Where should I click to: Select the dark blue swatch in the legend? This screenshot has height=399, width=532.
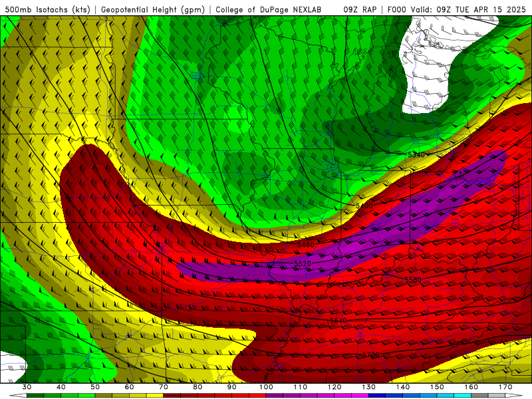(x=377, y=396)
